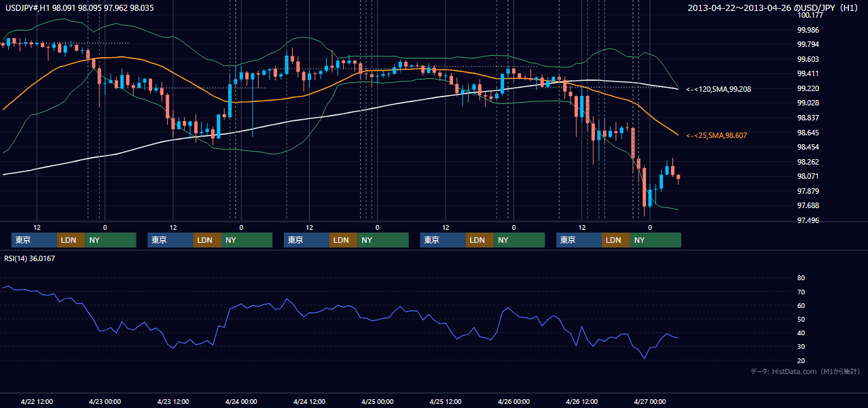Click the 97.688 price axis label
Screen dimensions: 868x408
808,205
